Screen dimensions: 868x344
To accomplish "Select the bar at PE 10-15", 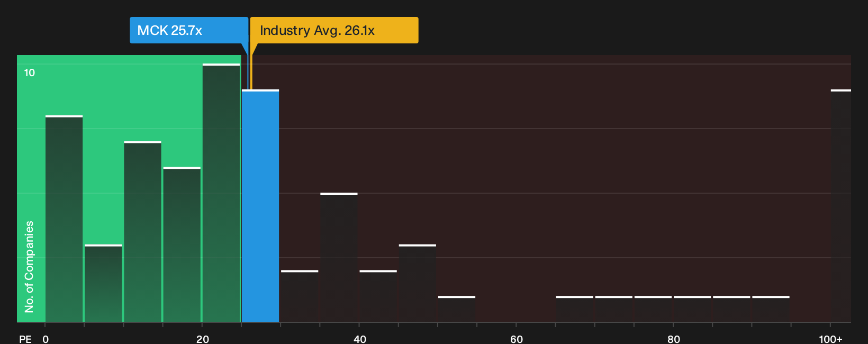I will 143,231.
